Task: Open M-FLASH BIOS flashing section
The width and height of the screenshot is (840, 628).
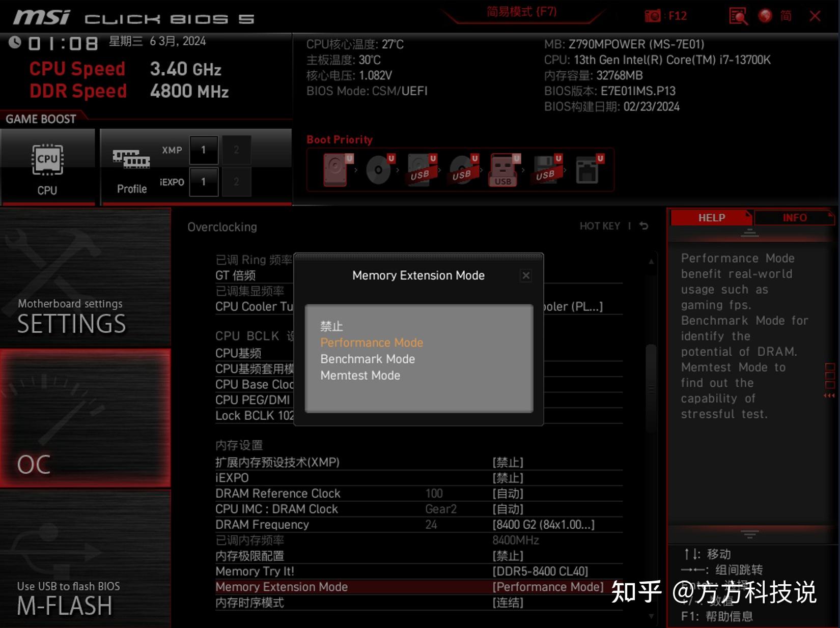Action: pos(86,559)
